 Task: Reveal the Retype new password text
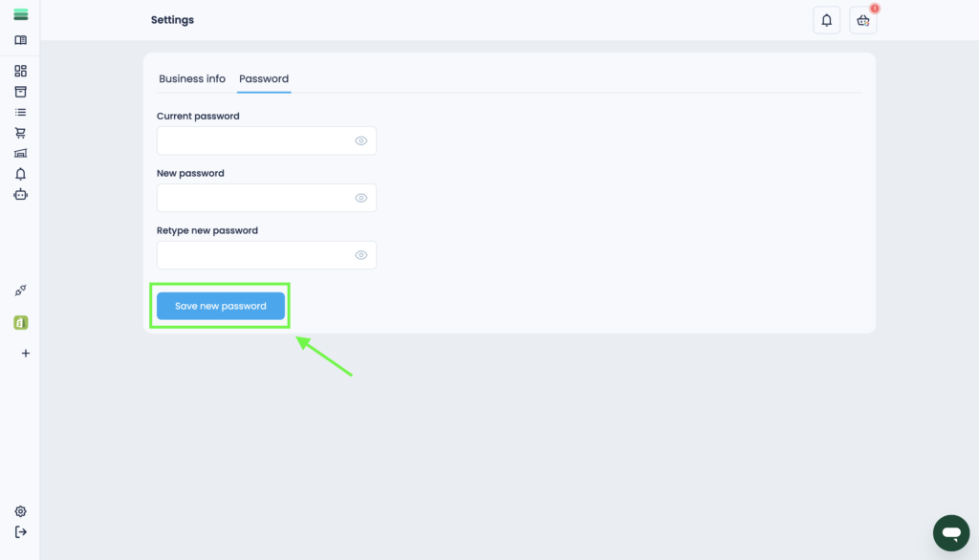point(361,255)
